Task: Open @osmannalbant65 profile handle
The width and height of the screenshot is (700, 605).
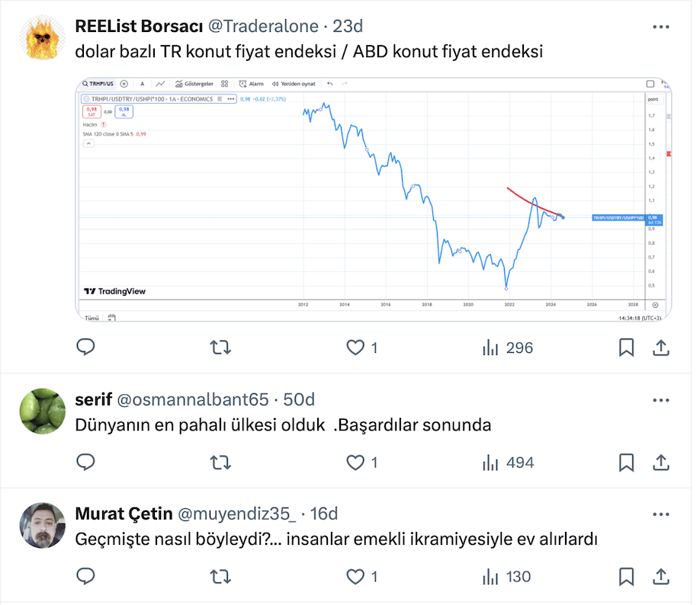Action: pyautogui.click(x=192, y=400)
